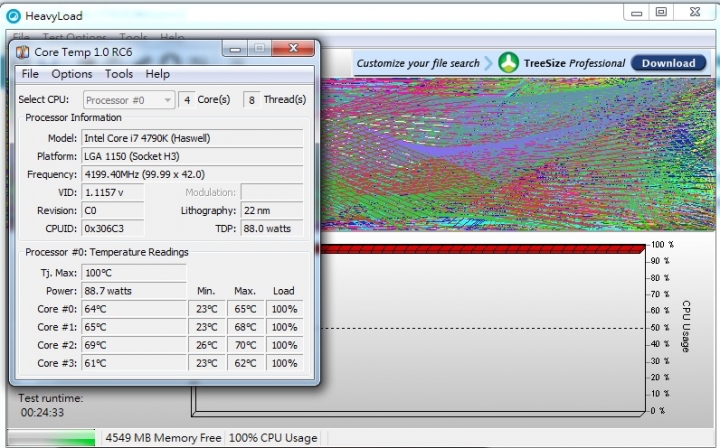Close the Core Temp window
The width and height of the screenshot is (720, 448).
click(x=293, y=48)
